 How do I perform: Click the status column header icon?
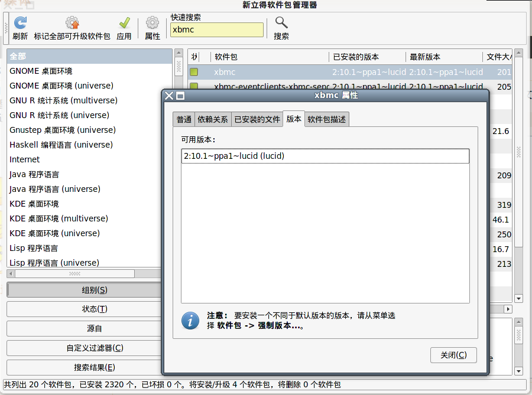point(194,57)
